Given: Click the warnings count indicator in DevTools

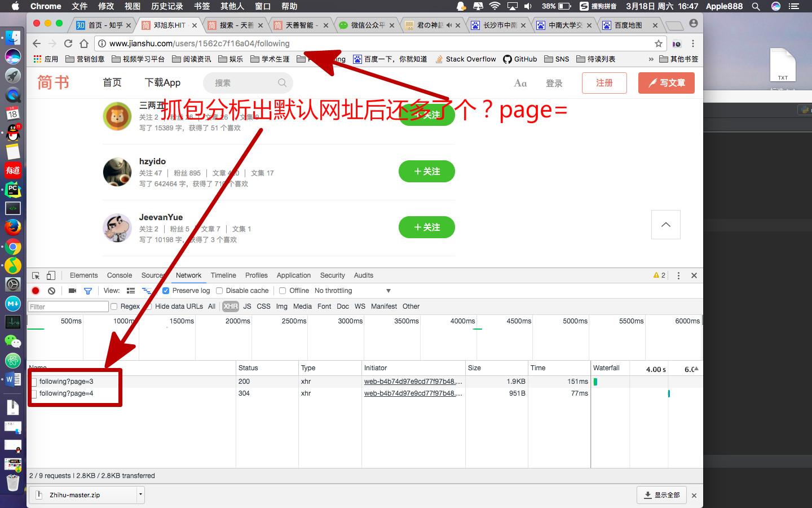Looking at the screenshot, I should pyautogui.click(x=659, y=275).
